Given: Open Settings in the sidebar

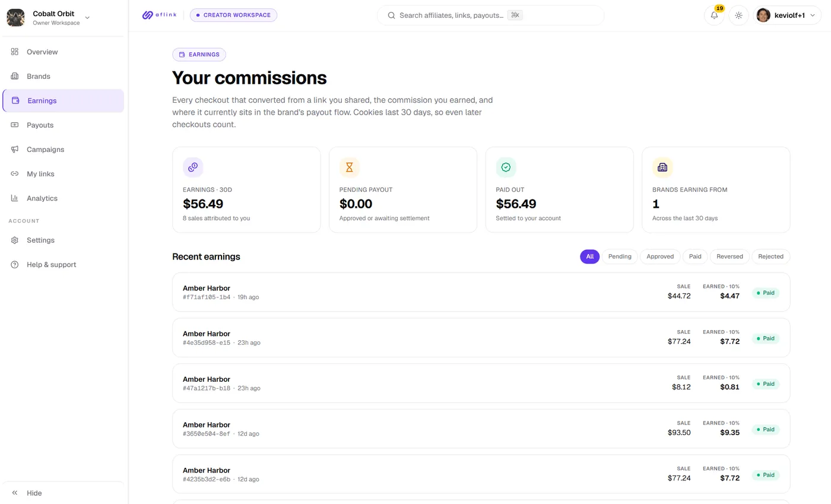Looking at the screenshot, I should pyautogui.click(x=64, y=240).
